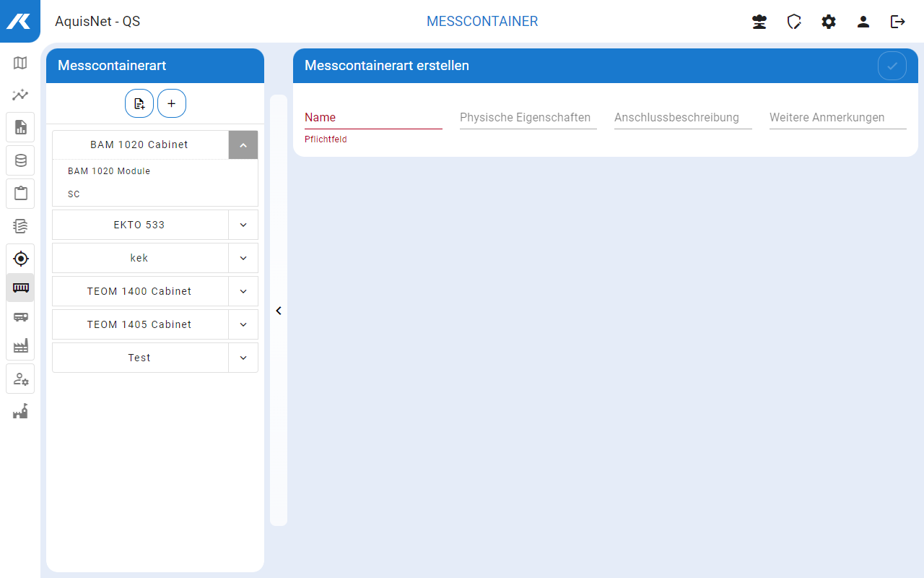Screen dimensions: 924x578
Task: Click the database icon in the sidebar
Action: 20,160
